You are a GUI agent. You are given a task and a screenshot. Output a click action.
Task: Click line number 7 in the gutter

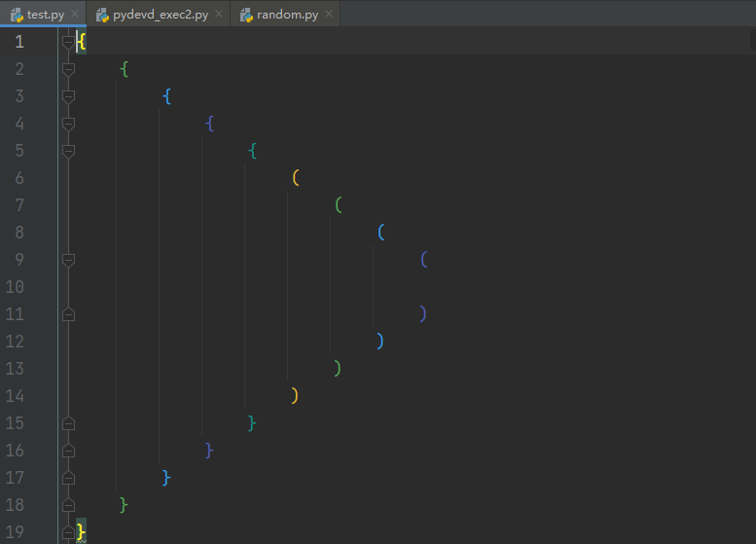(x=19, y=205)
